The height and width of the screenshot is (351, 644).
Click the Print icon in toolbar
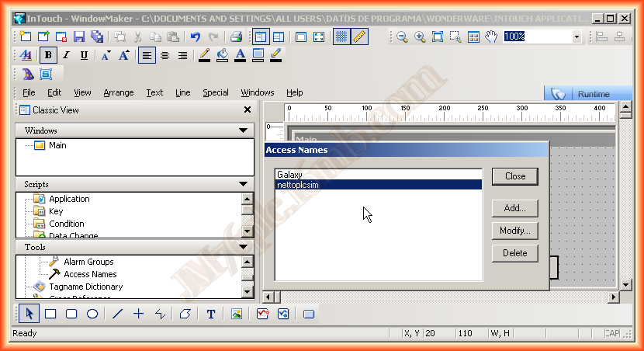pyautogui.click(x=236, y=36)
